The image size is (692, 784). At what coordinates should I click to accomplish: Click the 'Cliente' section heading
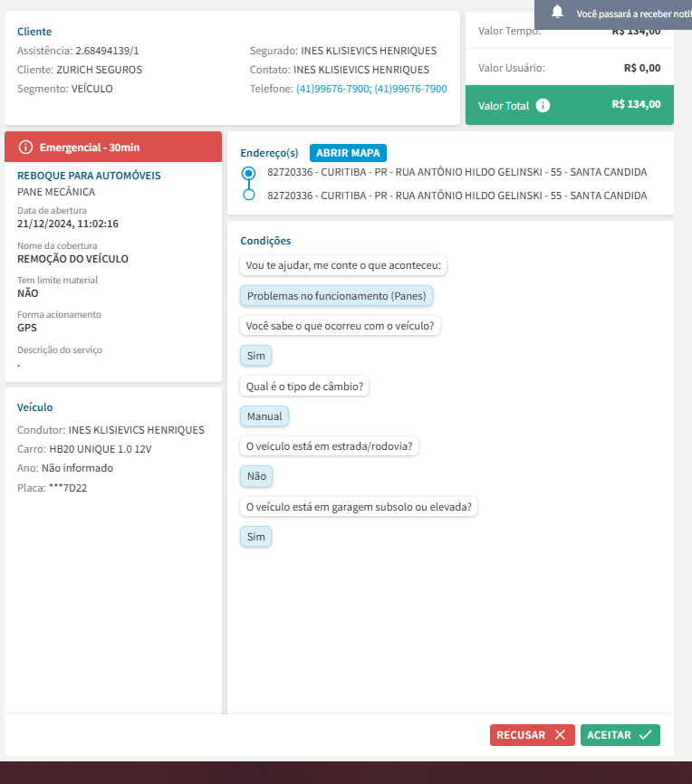click(34, 32)
